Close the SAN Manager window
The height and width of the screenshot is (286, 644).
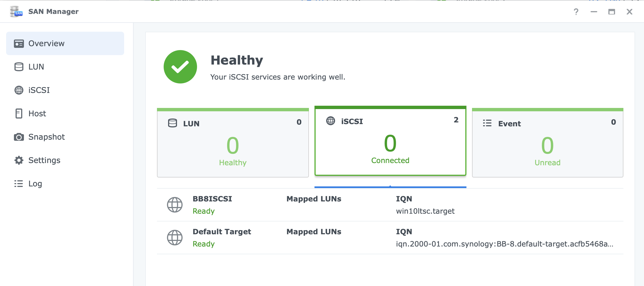630,12
